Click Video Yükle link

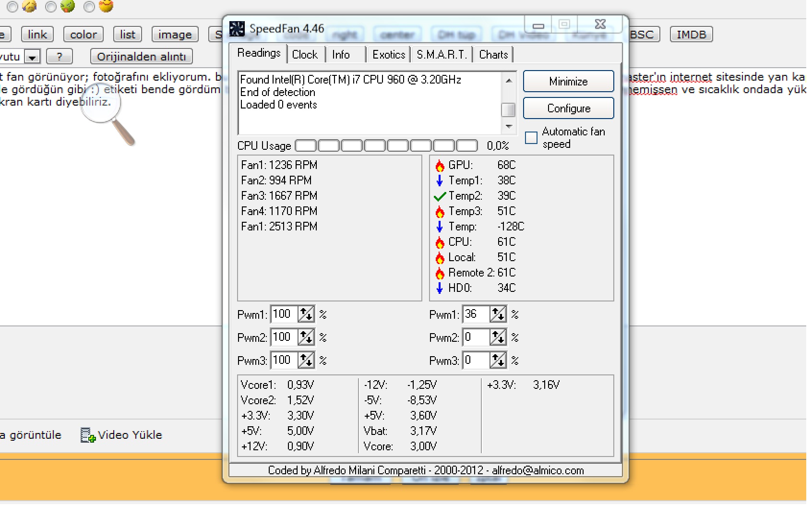130,435
